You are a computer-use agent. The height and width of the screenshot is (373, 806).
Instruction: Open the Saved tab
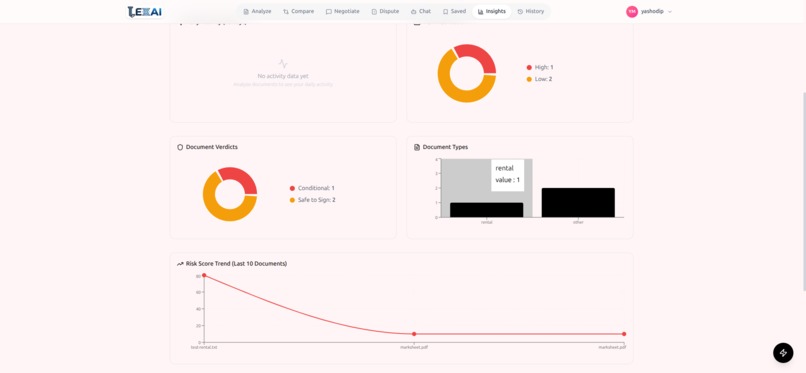(x=454, y=11)
